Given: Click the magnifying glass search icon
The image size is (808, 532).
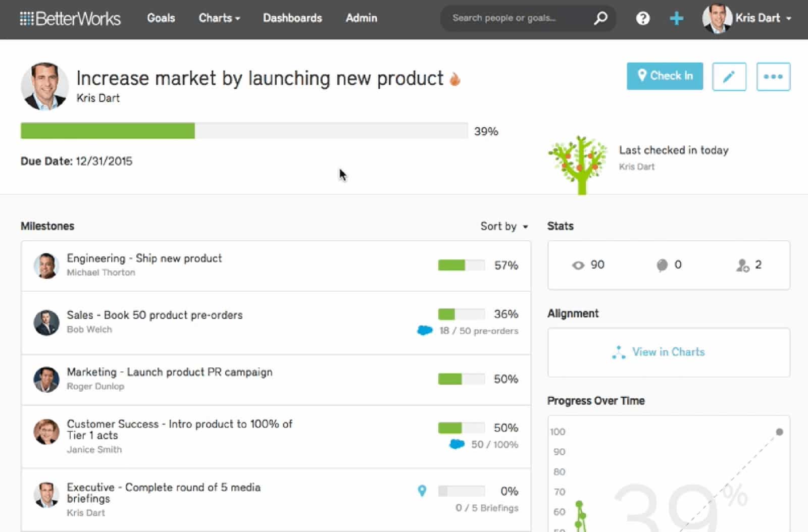Looking at the screenshot, I should [600, 18].
